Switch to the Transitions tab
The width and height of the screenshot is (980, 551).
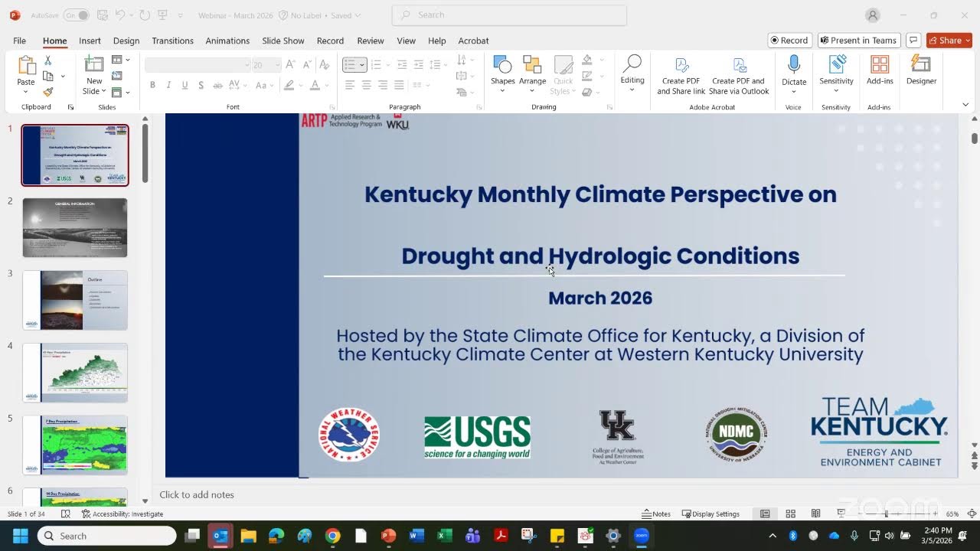(172, 41)
